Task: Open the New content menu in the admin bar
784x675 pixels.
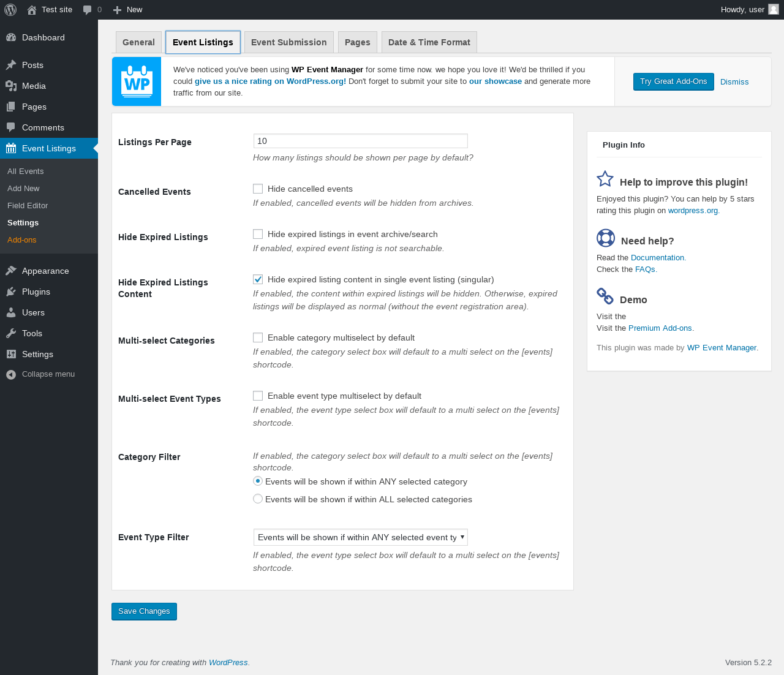Action: pos(128,10)
